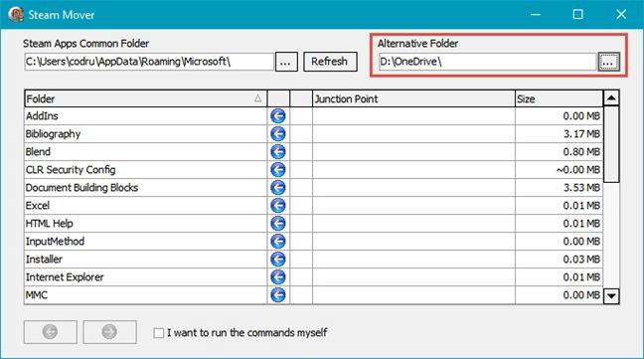Screen dimensions: 644x359
Task: Browse for Steam Apps Common Folder
Action: (286, 62)
